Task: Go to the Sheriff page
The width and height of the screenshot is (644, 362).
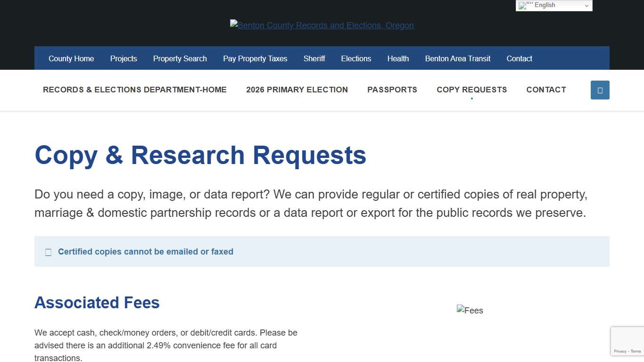Action: (314, 58)
